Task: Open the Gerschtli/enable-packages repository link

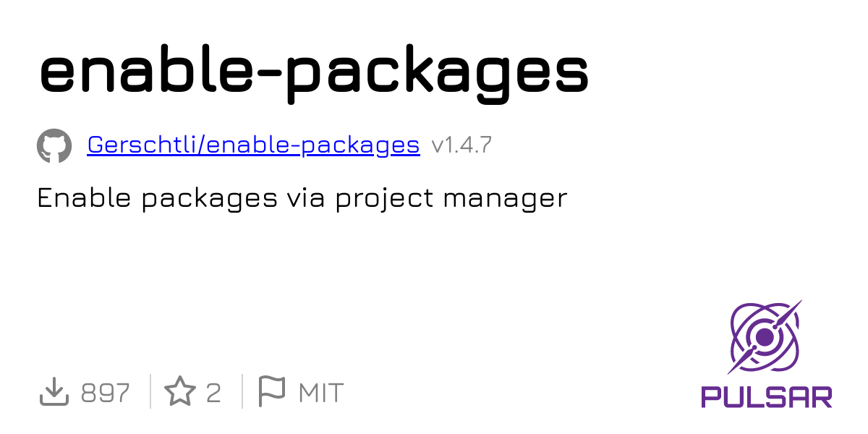Action: pos(253,145)
